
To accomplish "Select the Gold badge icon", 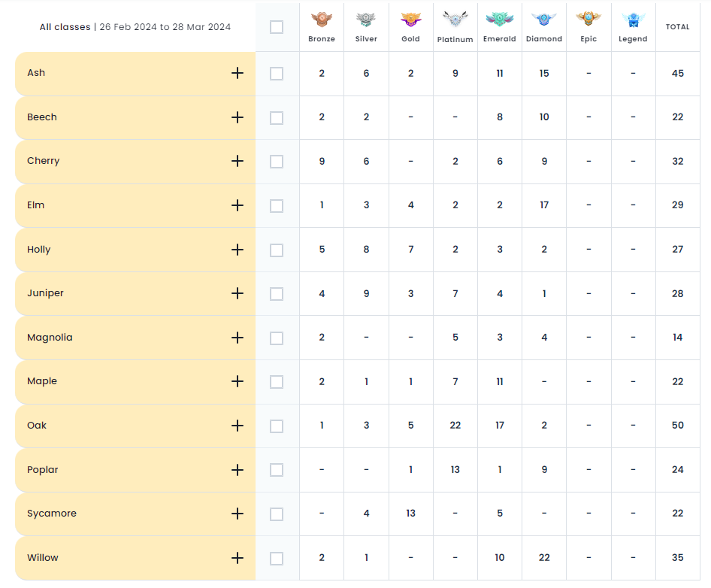I will (411, 20).
